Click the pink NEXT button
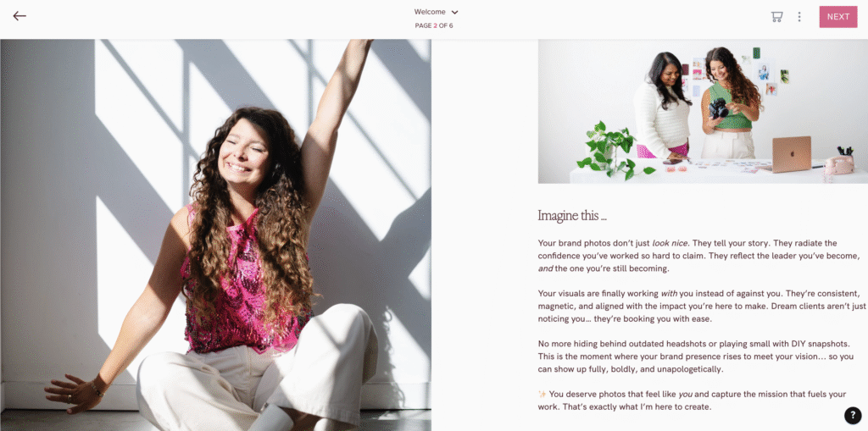Screen dimensions: 868x431 (x=838, y=17)
